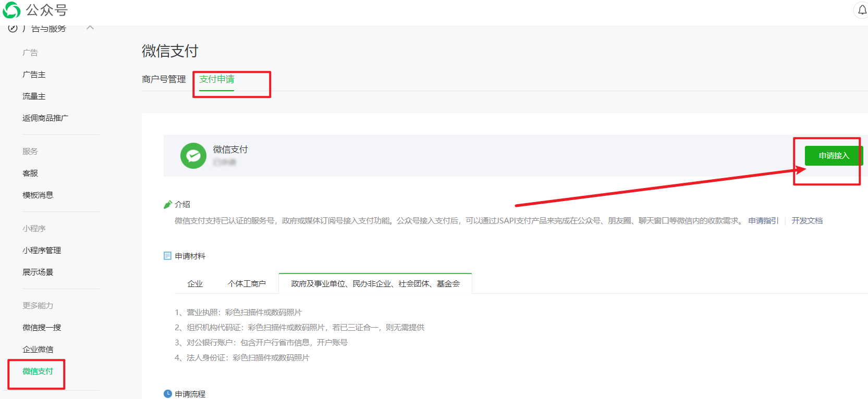Click the 微信支付 page heading
The width and height of the screenshot is (868, 399).
click(x=170, y=51)
